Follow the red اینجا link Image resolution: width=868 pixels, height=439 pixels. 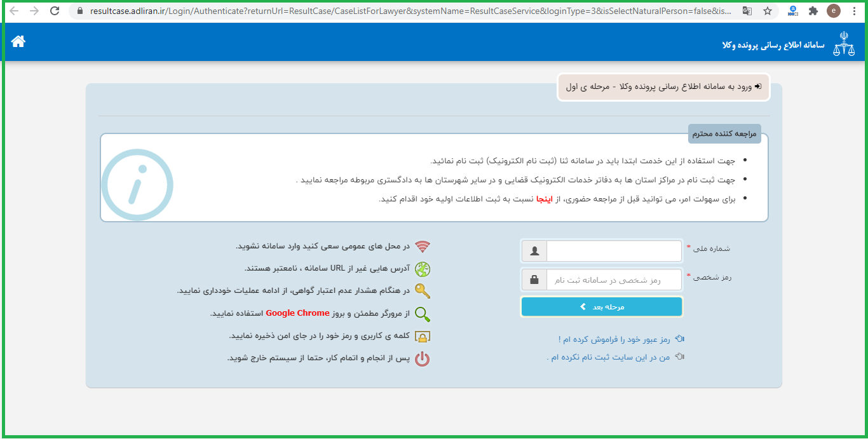coord(545,199)
